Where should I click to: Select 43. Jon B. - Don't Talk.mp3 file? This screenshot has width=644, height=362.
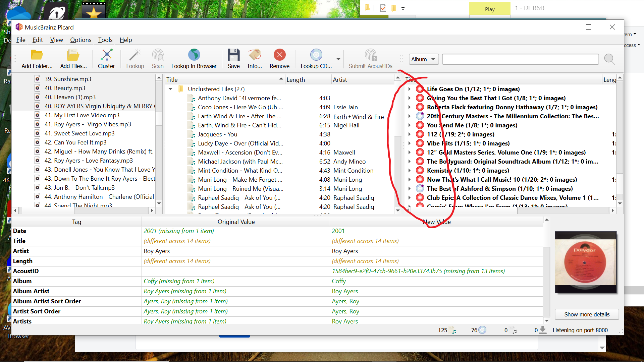pos(79,188)
